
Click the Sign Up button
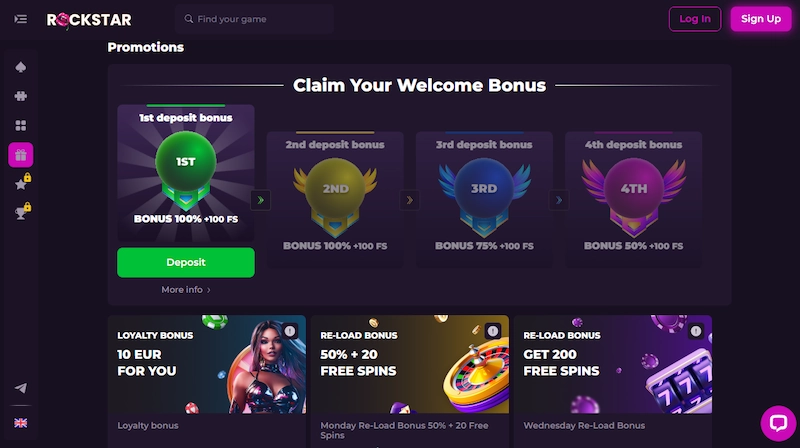tap(761, 19)
